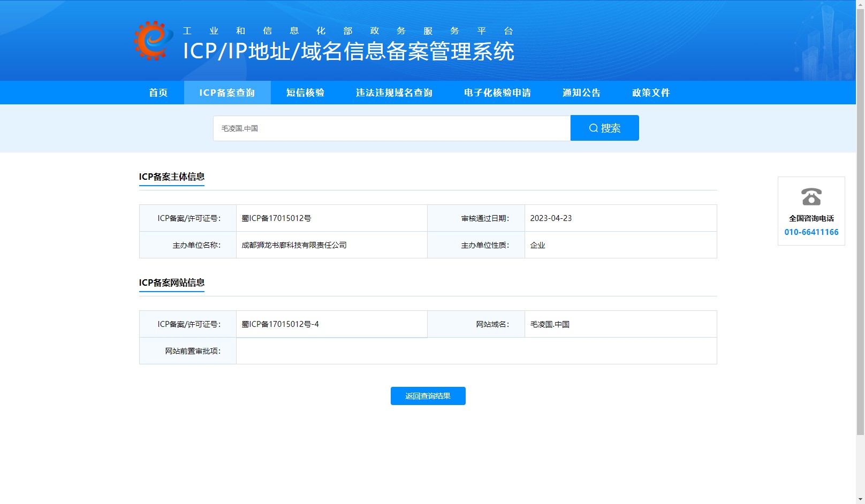
Task: Click the 搜索 button
Action: [x=605, y=128]
